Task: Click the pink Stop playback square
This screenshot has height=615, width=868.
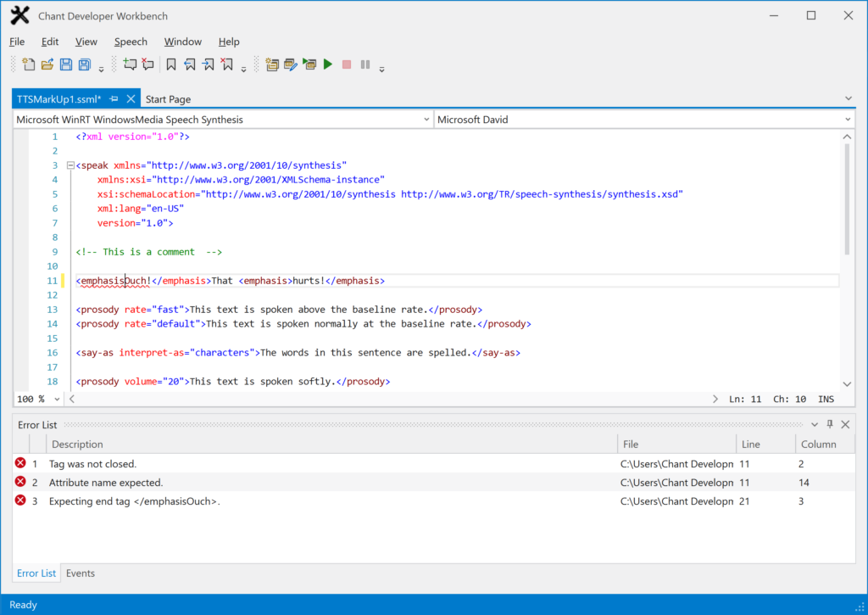Action: pos(347,64)
